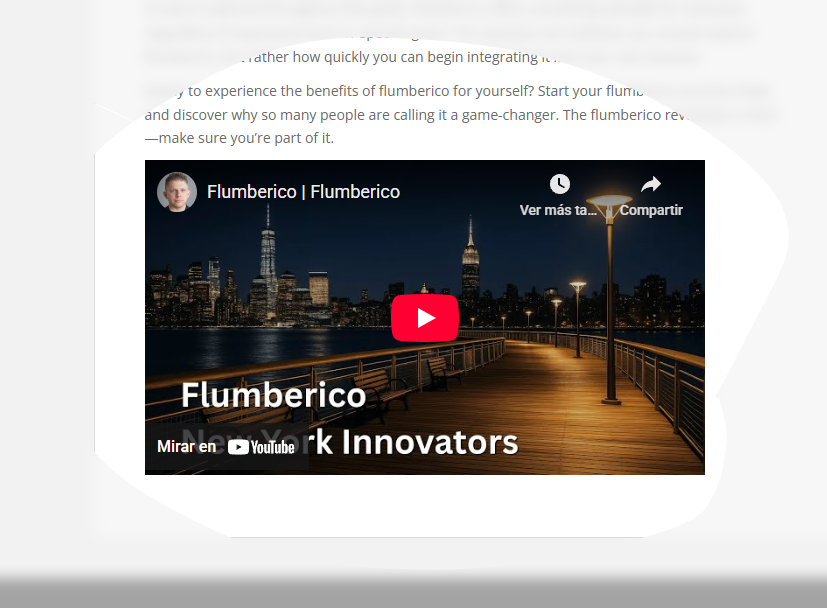
Task: Click the Empire State Building in the thumbnail
Action: click(x=470, y=261)
